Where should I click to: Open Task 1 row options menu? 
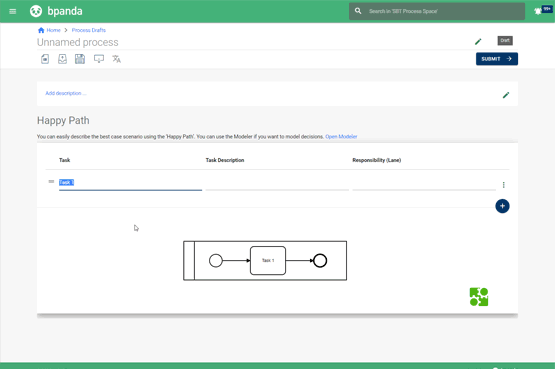(503, 185)
